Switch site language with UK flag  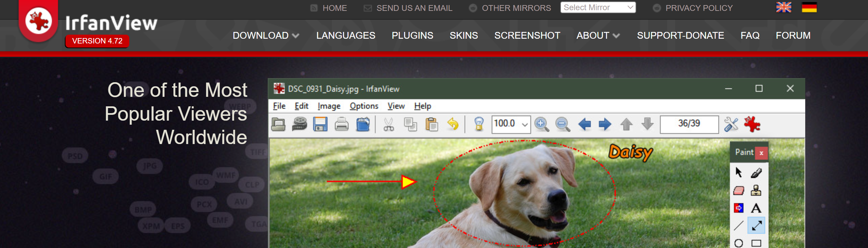point(784,7)
